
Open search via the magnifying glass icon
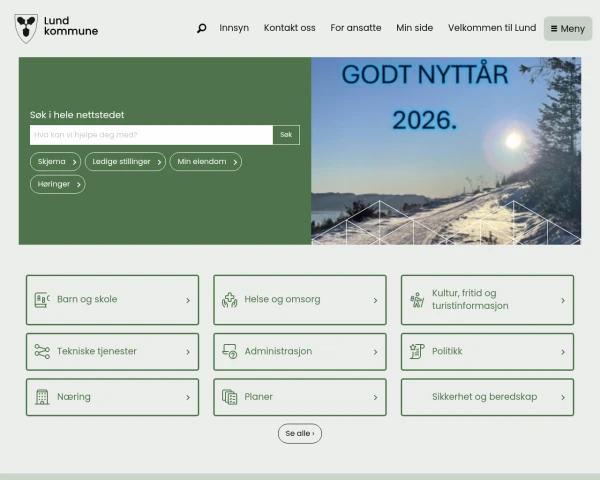click(201, 28)
